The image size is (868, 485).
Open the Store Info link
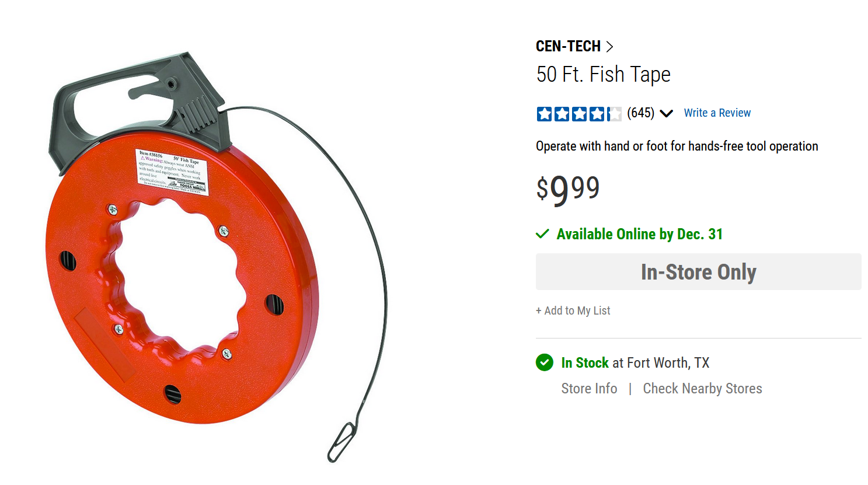(589, 389)
